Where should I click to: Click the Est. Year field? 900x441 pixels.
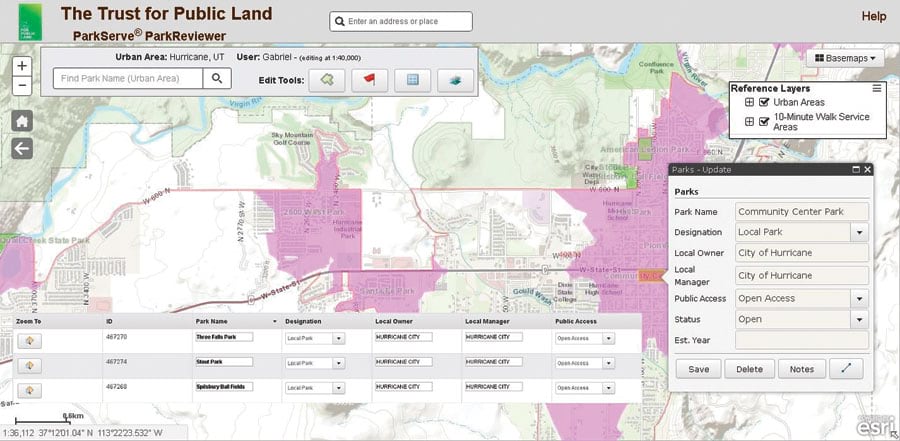pyautogui.click(x=802, y=340)
